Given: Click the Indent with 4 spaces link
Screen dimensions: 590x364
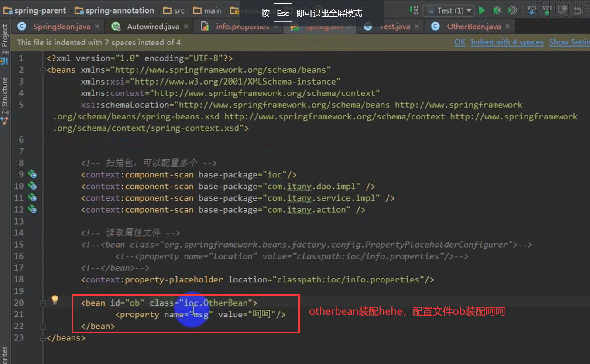Looking at the screenshot, I should pyautogui.click(x=507, y=42).
